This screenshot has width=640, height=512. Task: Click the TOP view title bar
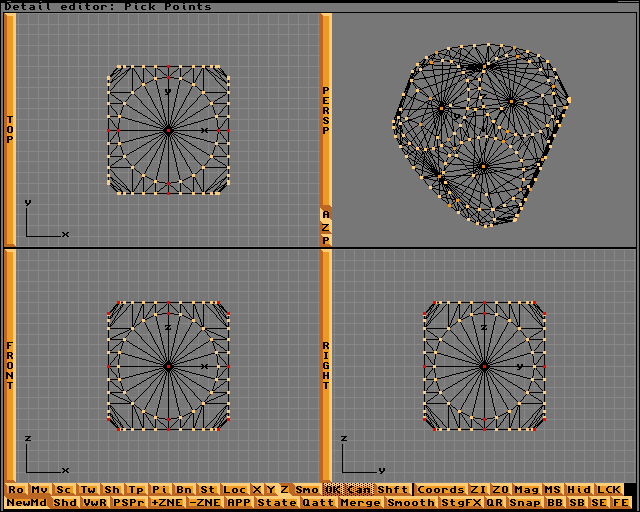point(10,129)
